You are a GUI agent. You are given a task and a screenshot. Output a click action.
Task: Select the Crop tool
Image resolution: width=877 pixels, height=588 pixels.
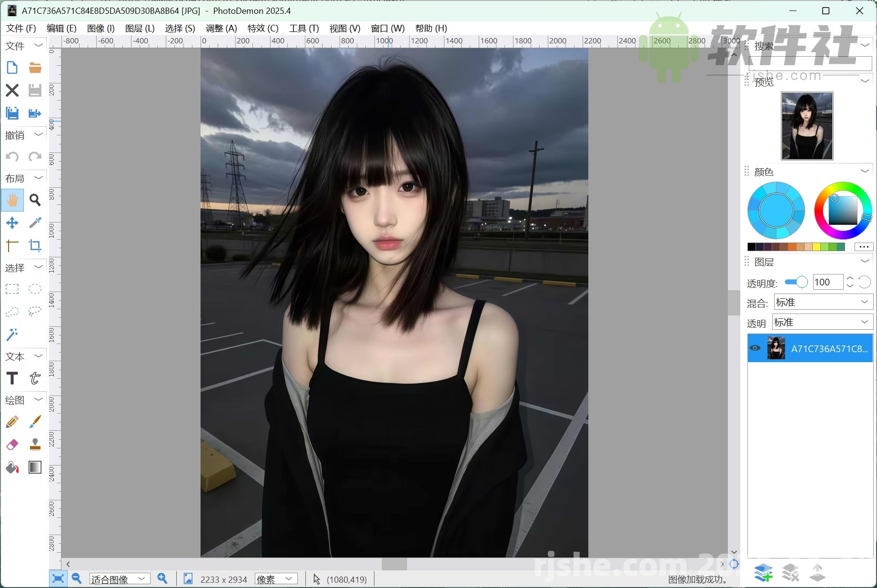click(x=35, y=246)
